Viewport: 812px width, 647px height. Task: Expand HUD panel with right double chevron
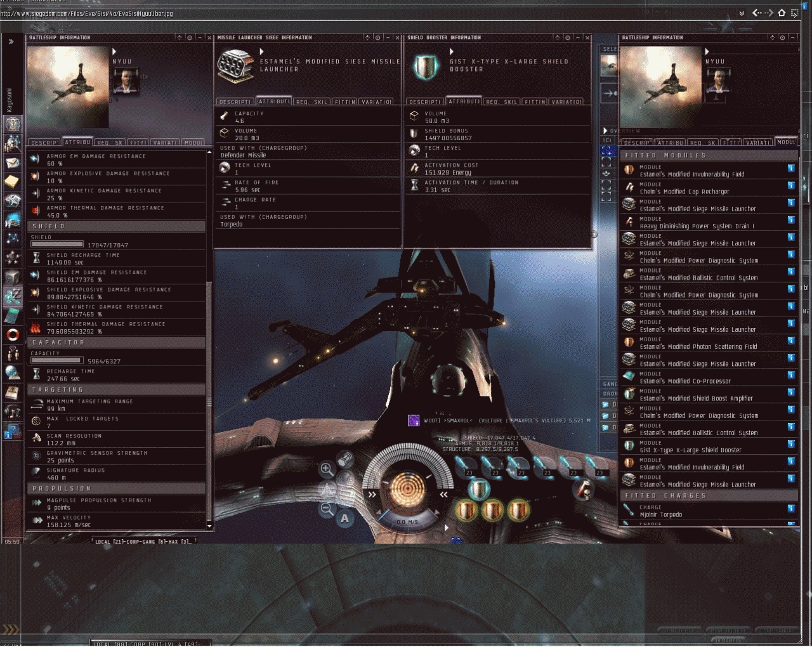[443, 494]
